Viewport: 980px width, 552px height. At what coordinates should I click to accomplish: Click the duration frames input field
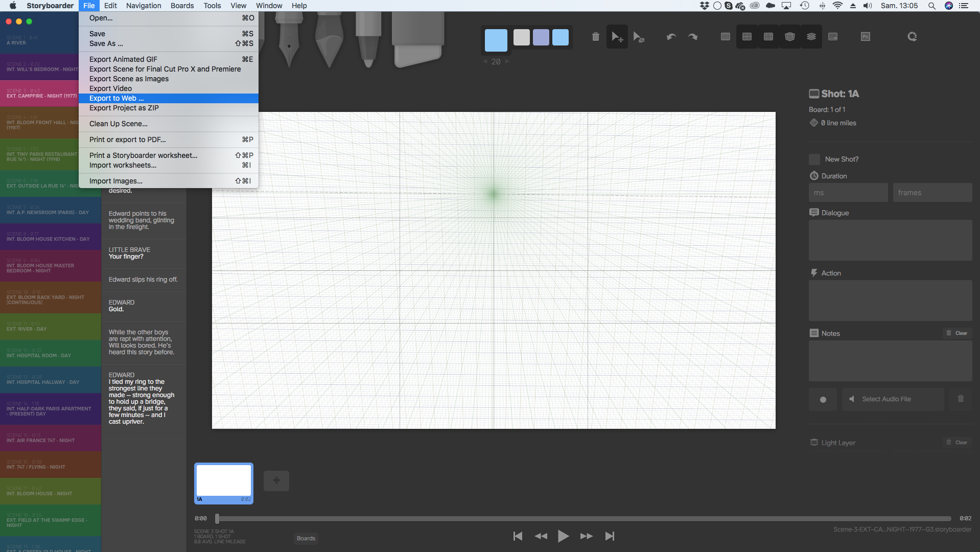[x=932, y=193]
